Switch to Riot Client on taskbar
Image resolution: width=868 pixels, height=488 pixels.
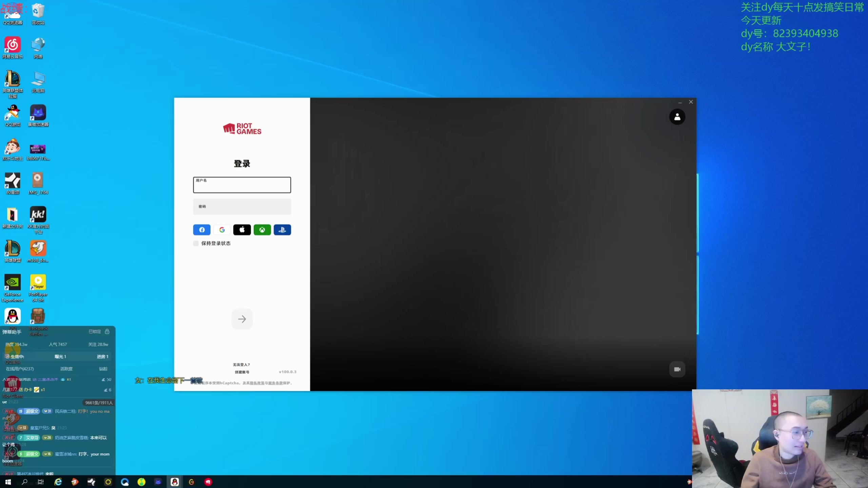click(208, 482)
